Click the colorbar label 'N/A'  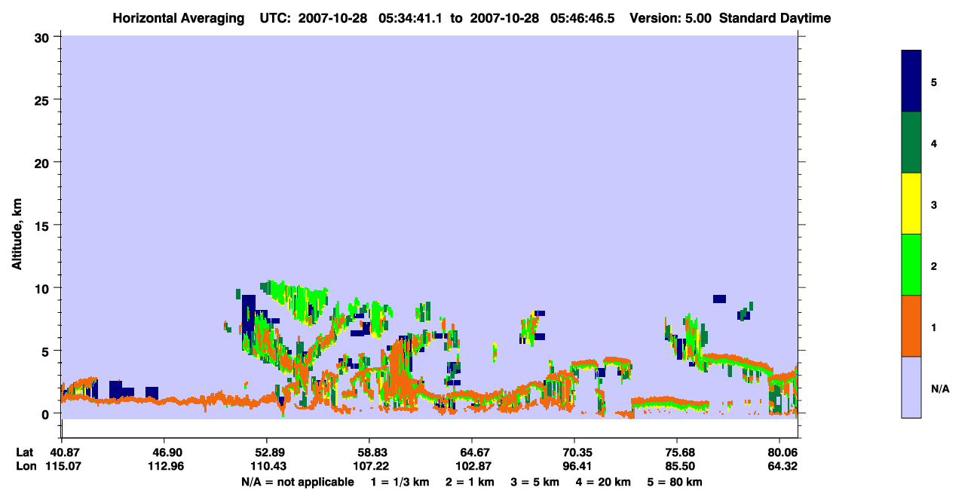coord(940,388)
